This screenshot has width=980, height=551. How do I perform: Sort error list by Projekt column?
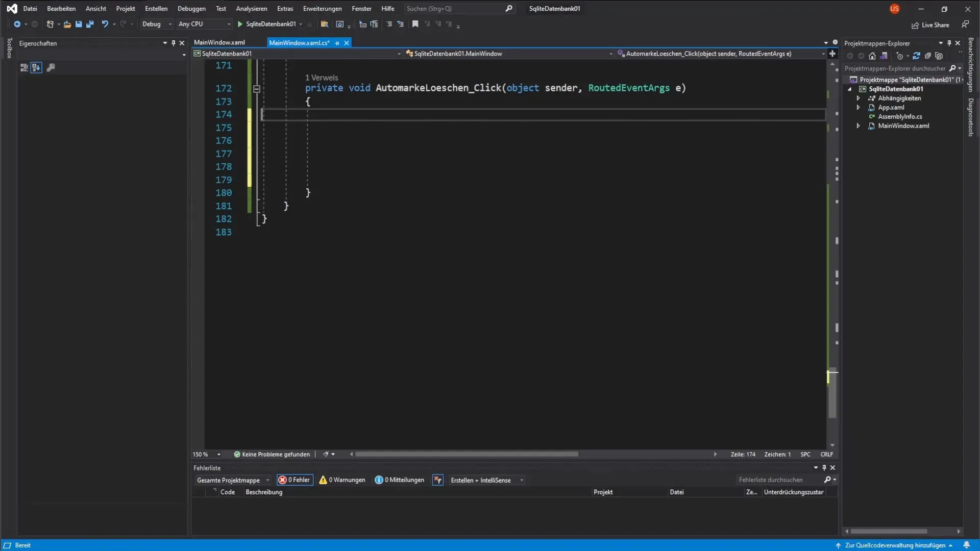[603, 492]
